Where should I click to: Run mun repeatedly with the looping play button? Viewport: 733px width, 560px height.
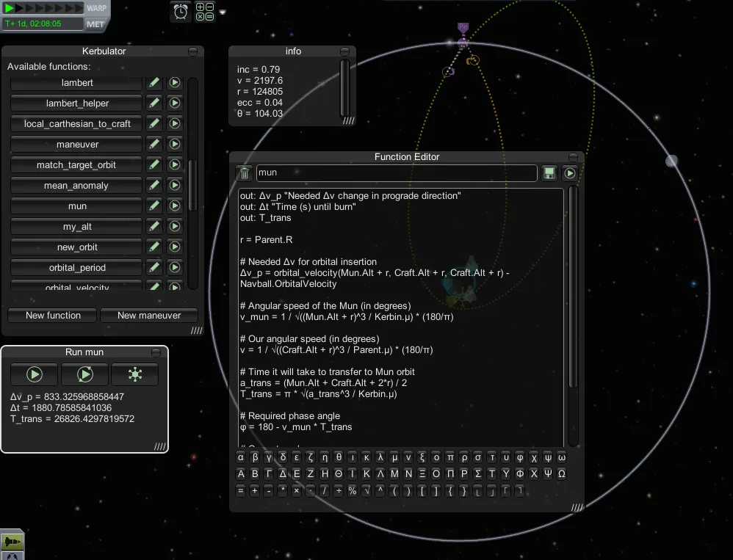[x=84, y=374]
